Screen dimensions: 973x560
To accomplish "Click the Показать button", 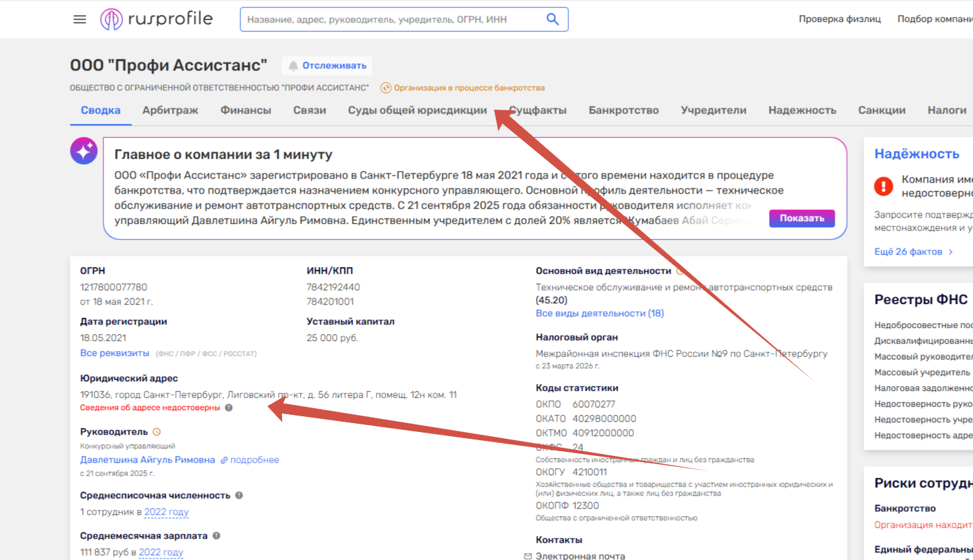I will pos(802,218).
